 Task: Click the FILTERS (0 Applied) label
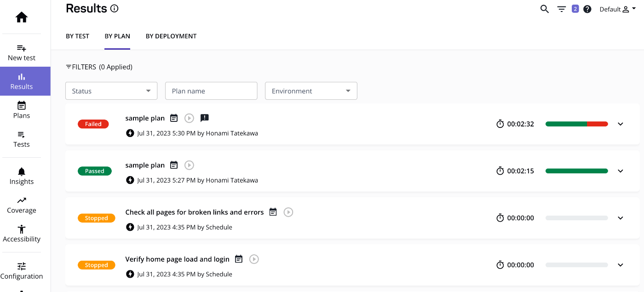point(99,67)
